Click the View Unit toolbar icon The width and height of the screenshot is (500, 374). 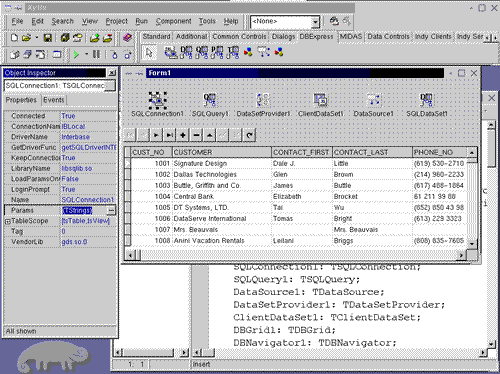click(x=15, y=54)
